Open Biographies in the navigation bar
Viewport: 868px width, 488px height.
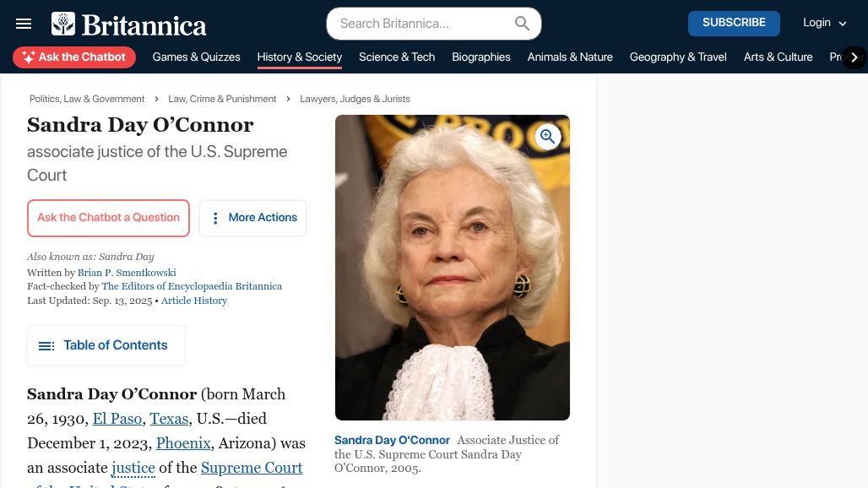481,57
